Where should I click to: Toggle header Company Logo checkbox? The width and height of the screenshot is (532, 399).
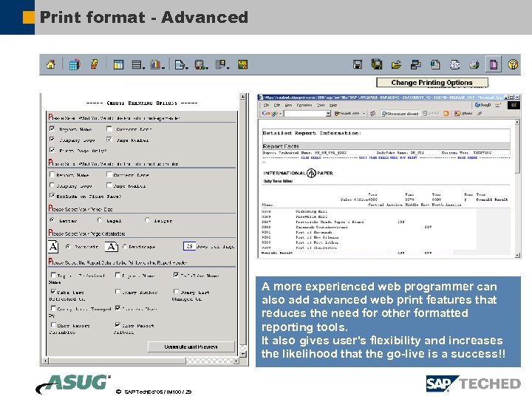coord(52,140)
